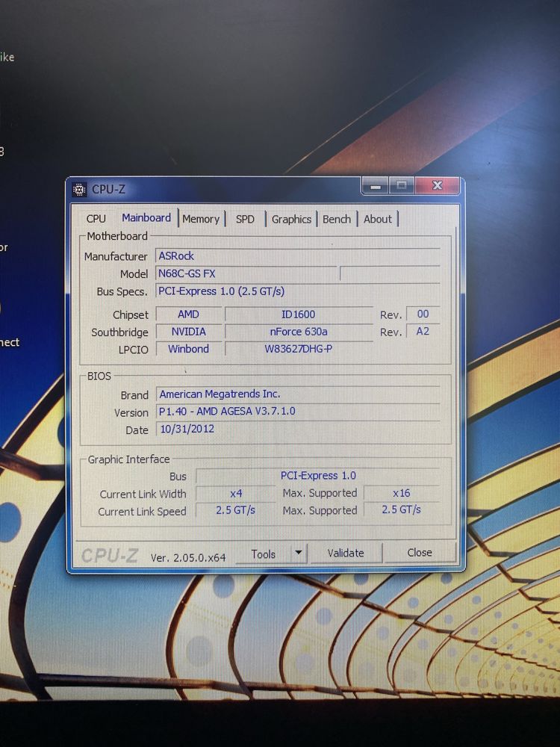Click the empty field beside Model

click(390, 273)
